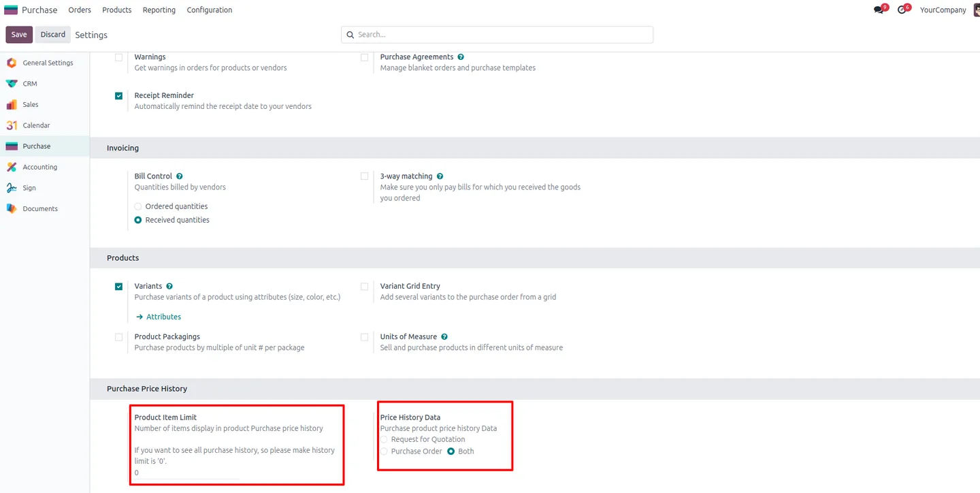Click the Sign icon in sidebar

pos(12,188)
